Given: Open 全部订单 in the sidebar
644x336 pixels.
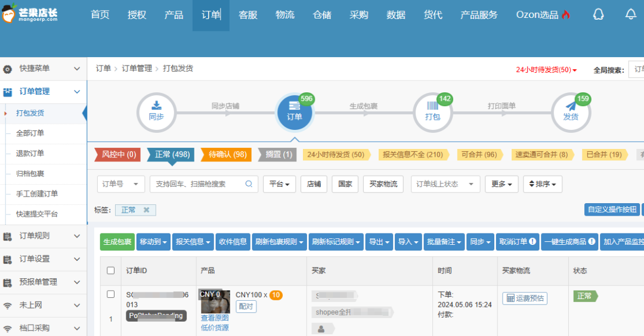Looking at the screenshot, I should click(x=30, y=133).
